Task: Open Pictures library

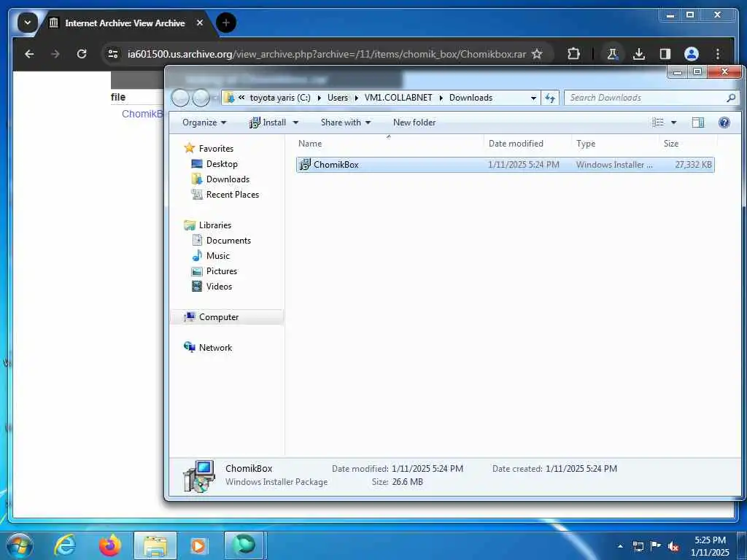Action: [222, 271]
